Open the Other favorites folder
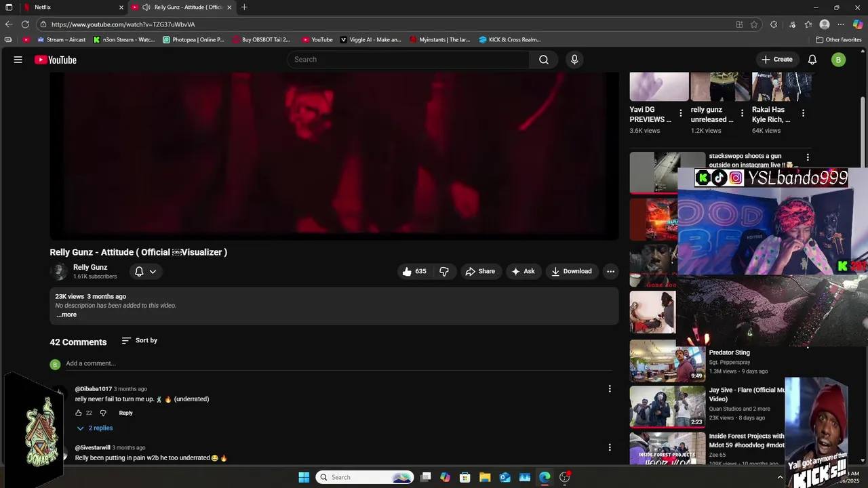 point(839,40)
